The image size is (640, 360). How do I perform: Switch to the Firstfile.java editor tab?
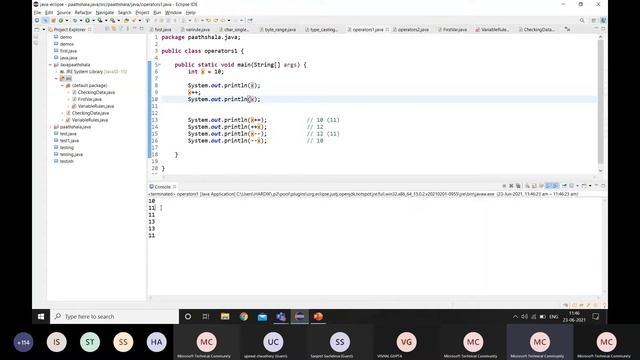(453, 29)
